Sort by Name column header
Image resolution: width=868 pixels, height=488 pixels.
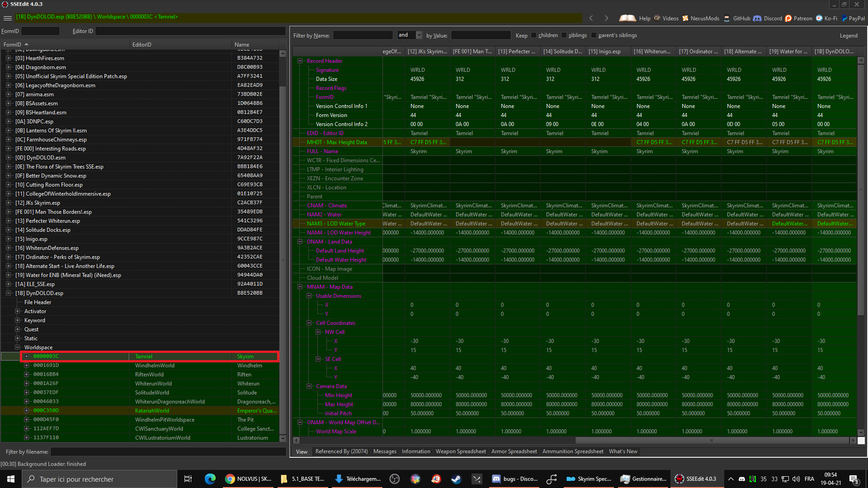(x=255, y=45)
